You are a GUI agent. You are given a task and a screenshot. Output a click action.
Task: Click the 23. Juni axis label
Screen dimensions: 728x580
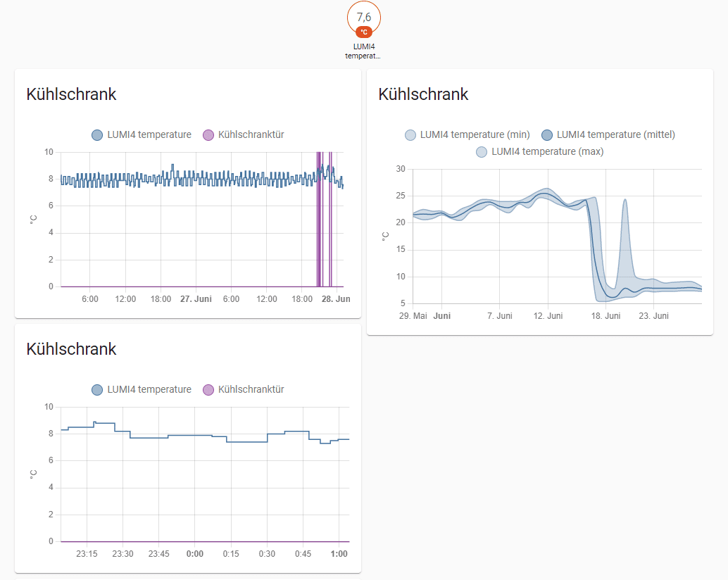[653, 316]
